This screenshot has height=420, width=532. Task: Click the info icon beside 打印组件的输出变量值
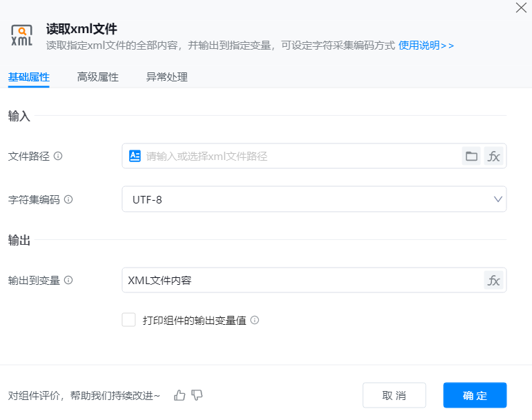(255, 320)
